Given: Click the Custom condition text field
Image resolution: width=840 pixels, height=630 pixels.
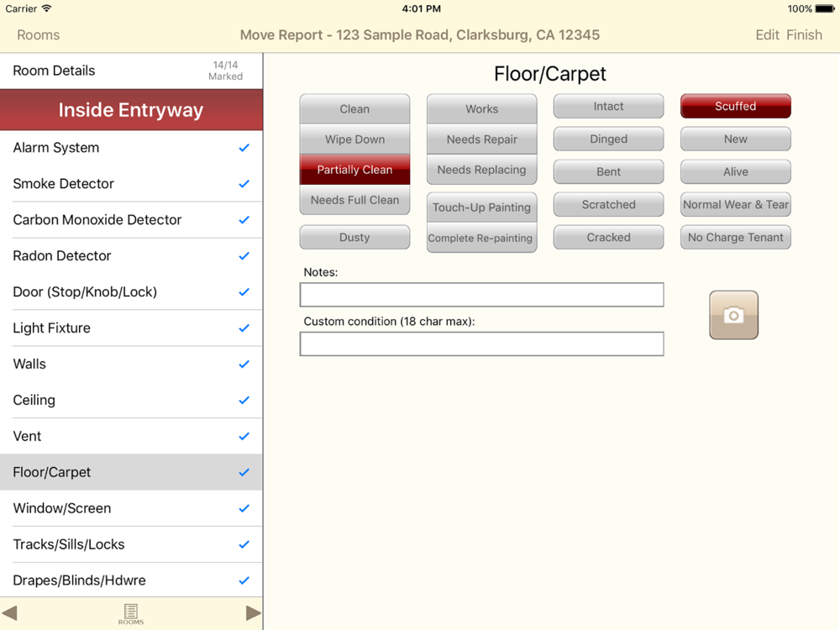Looking at the screenshot, I should 481,344.
